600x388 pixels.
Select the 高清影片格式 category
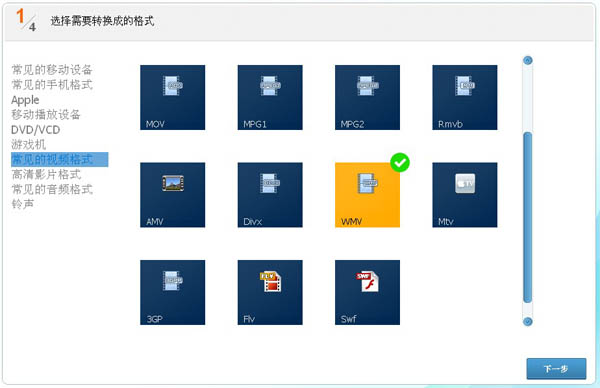click(x=46, y=174)
